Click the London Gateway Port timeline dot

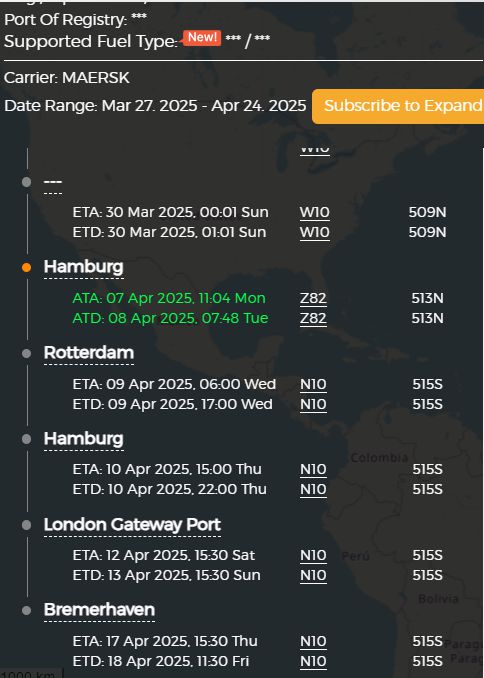(26, 525)
